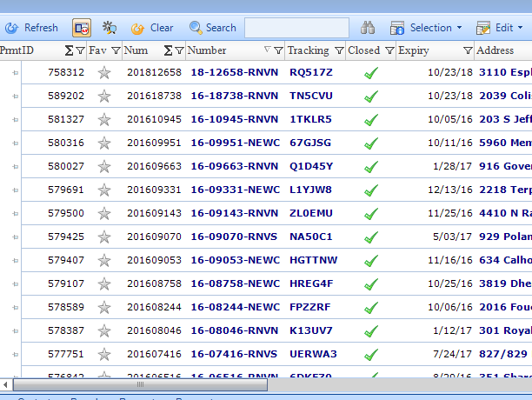Favorite the star for permit 579425
532x400 pixels.
coord(104,237)
